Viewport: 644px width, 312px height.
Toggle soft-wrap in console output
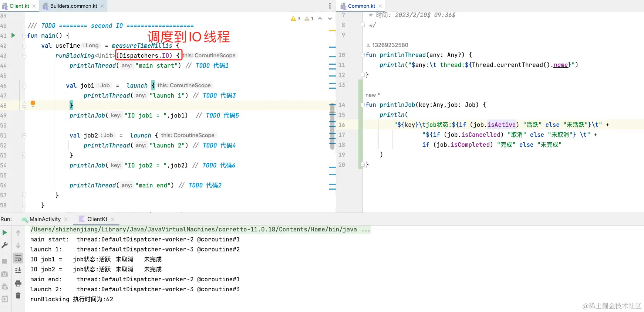18,258
